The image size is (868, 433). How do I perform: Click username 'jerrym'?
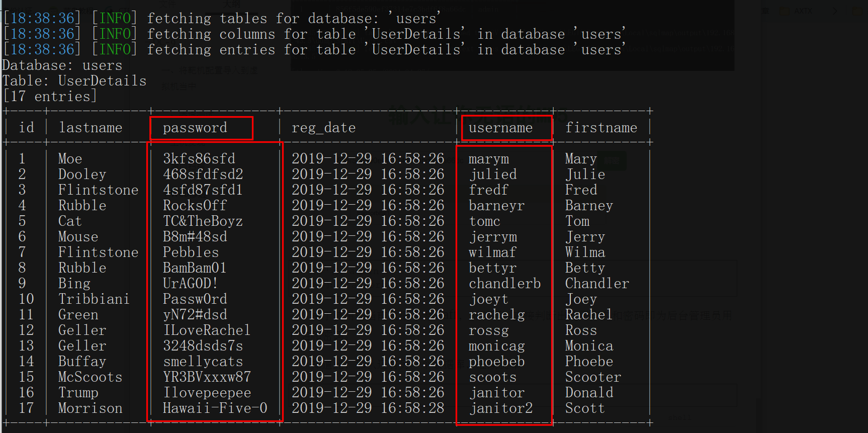[x=493, y=237]
